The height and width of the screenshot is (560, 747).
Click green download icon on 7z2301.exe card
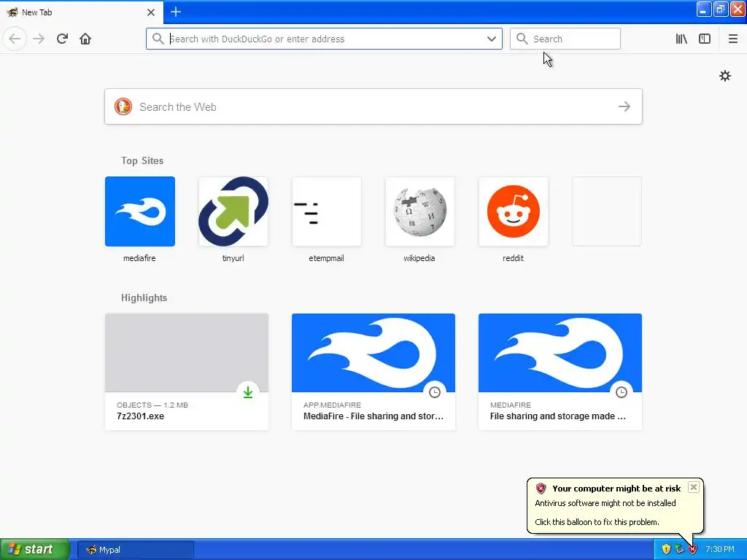point(248,392)
